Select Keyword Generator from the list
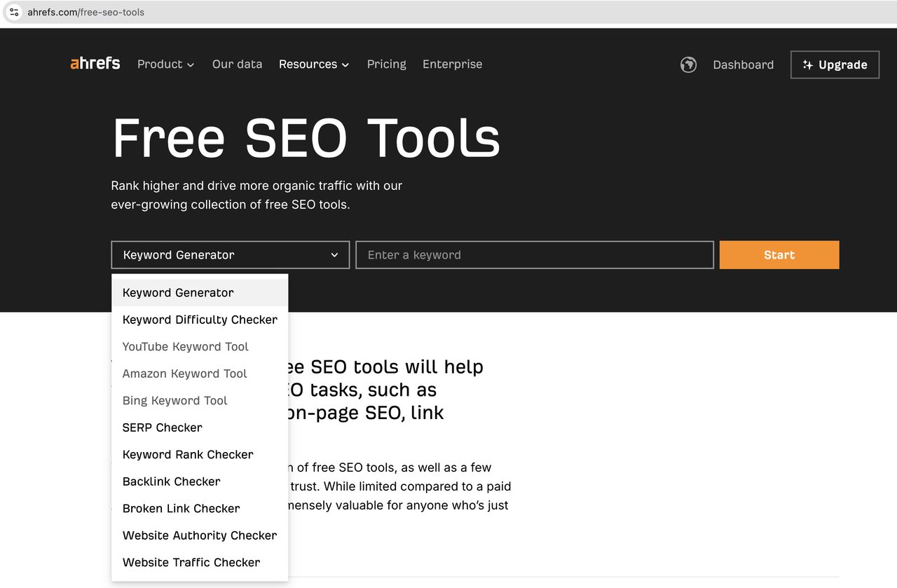Screen dimensions: 897x588 (x=200, y=293)
